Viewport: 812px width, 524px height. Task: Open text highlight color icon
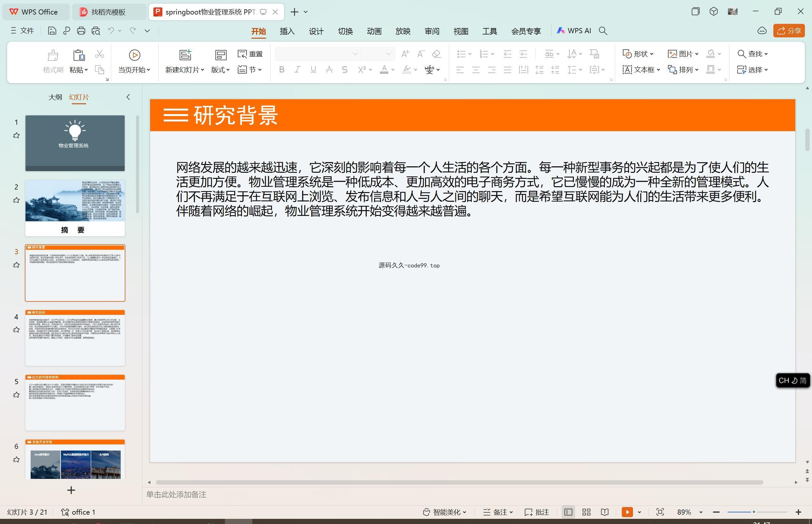407,70
